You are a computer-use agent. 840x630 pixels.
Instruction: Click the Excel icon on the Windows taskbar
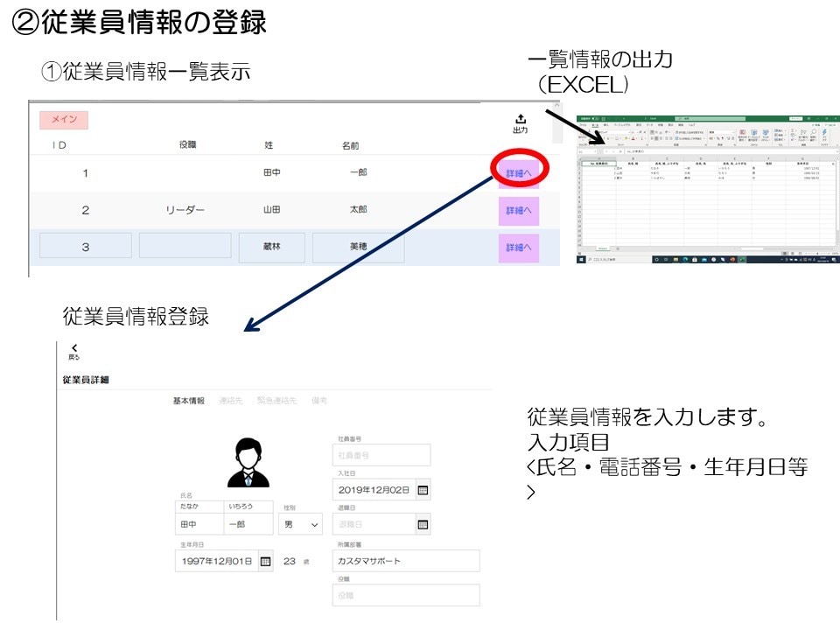pos(742,259)
